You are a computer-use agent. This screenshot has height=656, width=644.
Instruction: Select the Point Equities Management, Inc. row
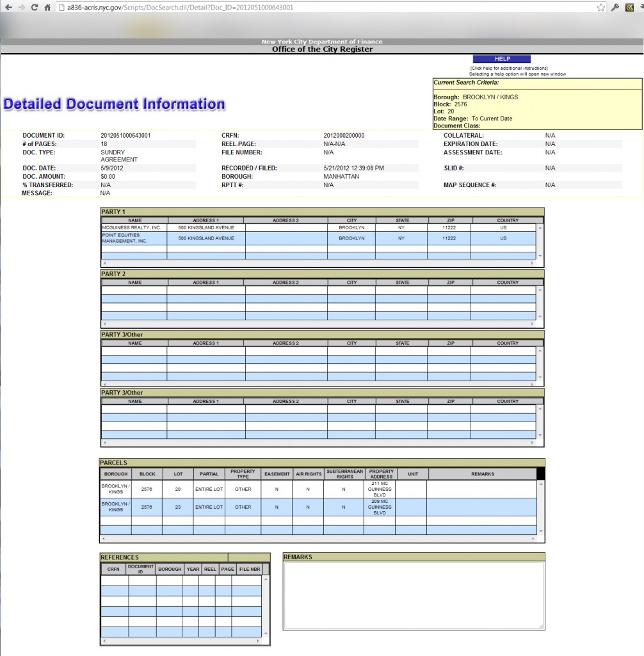point(132,238)
